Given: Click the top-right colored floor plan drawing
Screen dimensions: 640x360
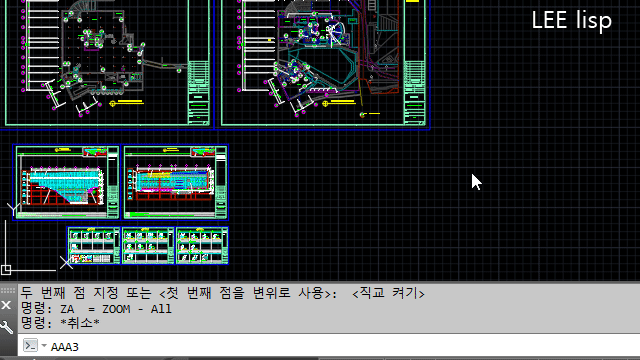Looking at the screenshot, I should click(322, 63).
